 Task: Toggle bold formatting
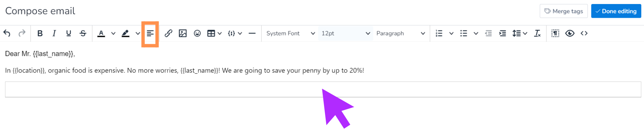click(x=40, y=33)
